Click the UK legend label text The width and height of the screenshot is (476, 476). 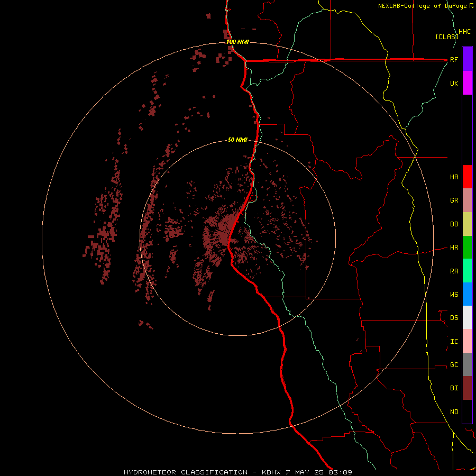pos(454,83)
